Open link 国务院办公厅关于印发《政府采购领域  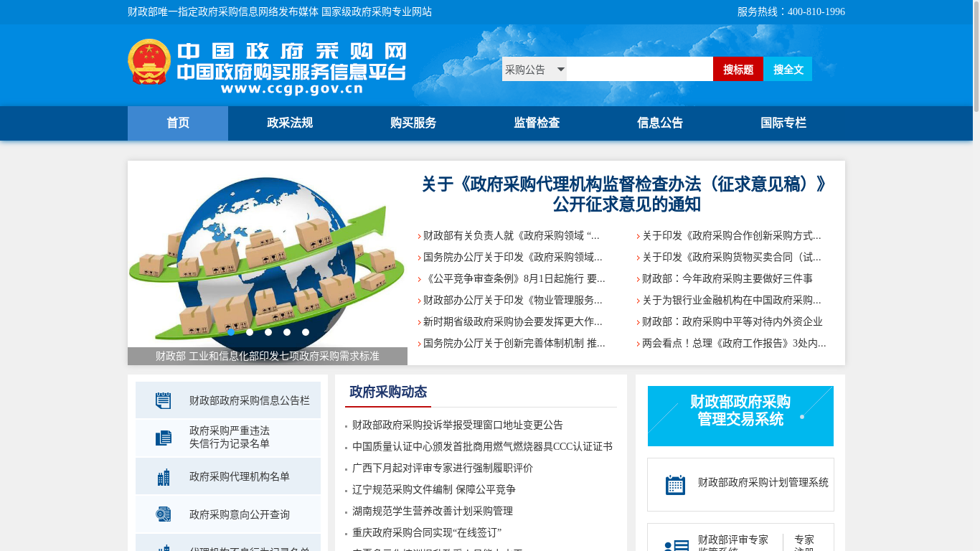512,257
